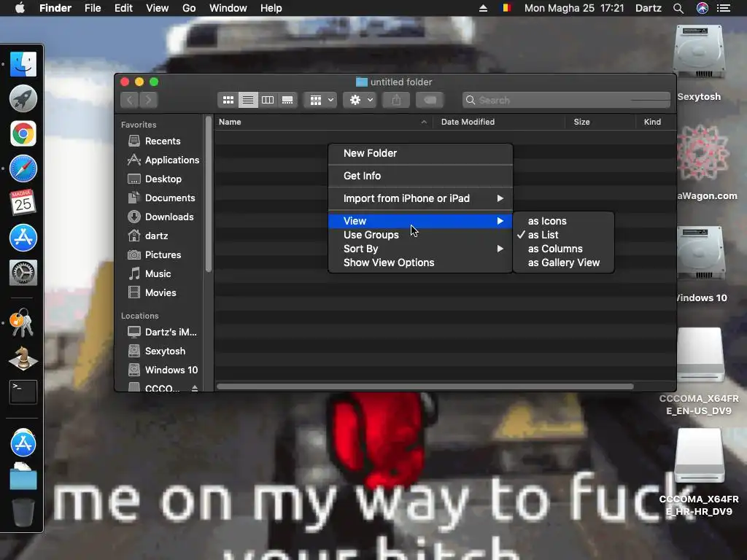
Task: Open Terminal from the Dock
Action: (x=23, y=392)
